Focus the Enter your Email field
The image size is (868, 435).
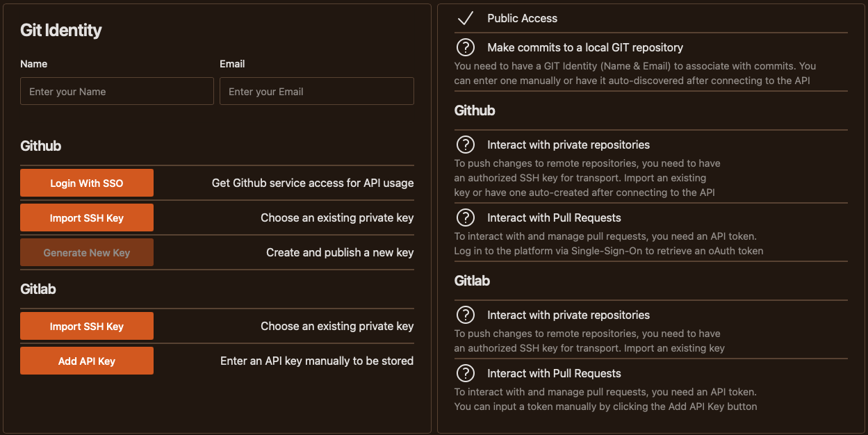(316, 91)
